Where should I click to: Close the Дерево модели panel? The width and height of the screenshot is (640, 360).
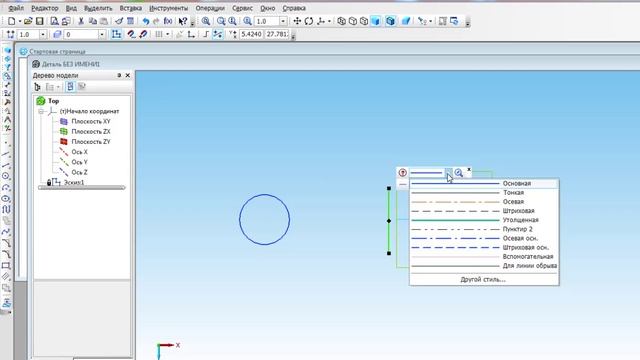[x=128, y=76]
